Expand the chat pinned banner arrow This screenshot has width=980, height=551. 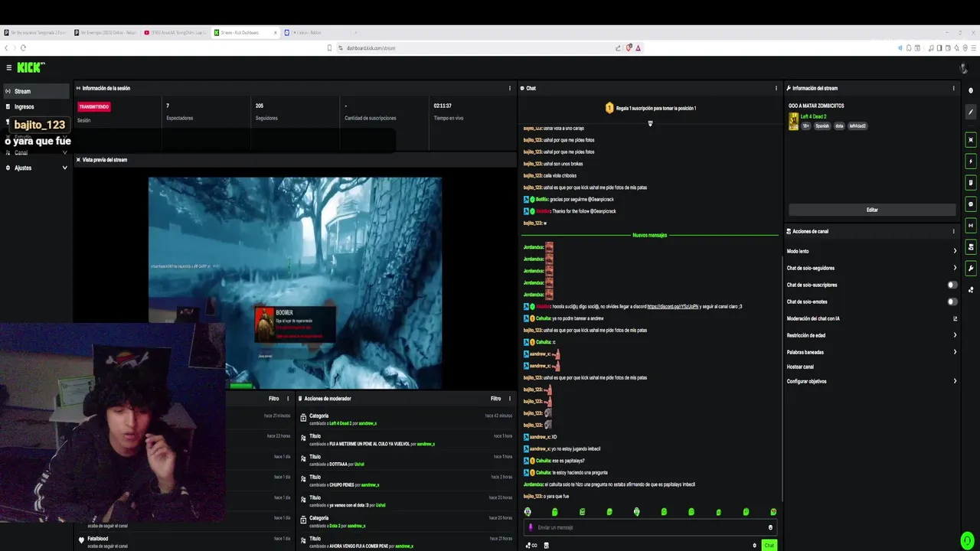tap(650, 123)
